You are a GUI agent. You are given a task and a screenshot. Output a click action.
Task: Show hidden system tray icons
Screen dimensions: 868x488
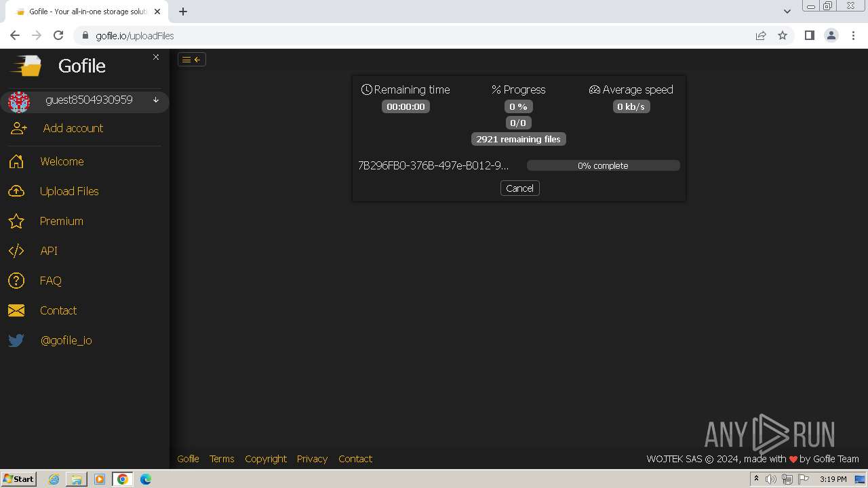click(756, 479)
